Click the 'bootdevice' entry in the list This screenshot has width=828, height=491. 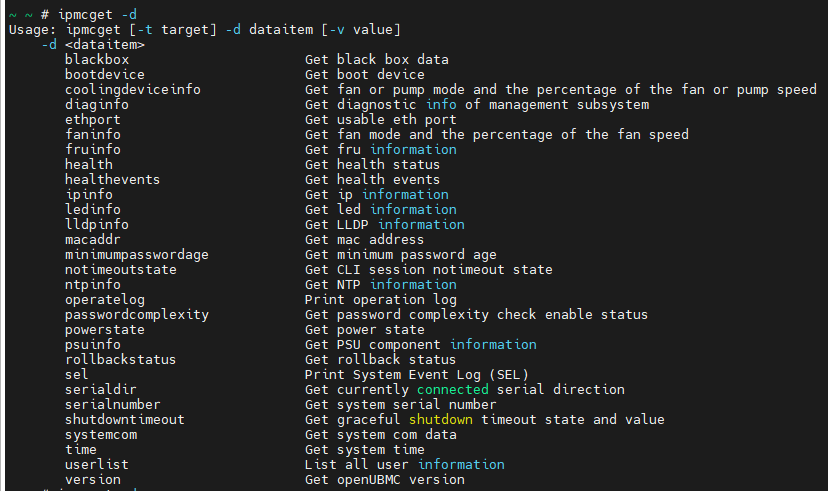tap(104, 75)
